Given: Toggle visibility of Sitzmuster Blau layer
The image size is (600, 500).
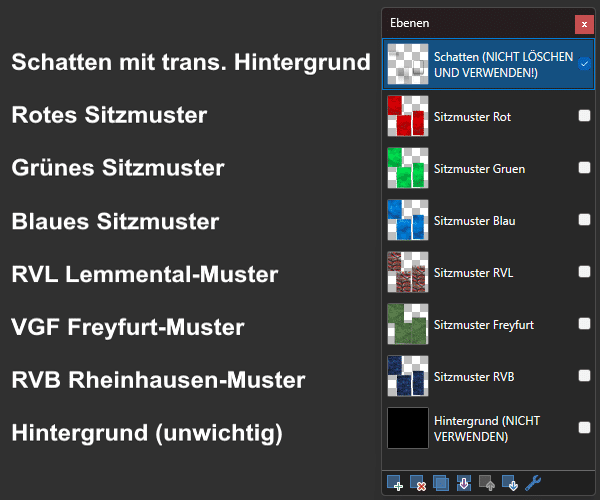Looking at the screenshot, I should pyautogui.click(x=584, y=220).
